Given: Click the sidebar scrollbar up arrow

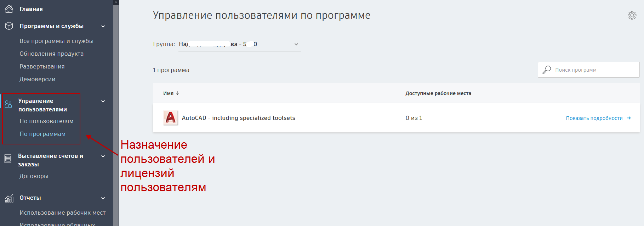Looking at the screenshot, I should tap(116, 2).
